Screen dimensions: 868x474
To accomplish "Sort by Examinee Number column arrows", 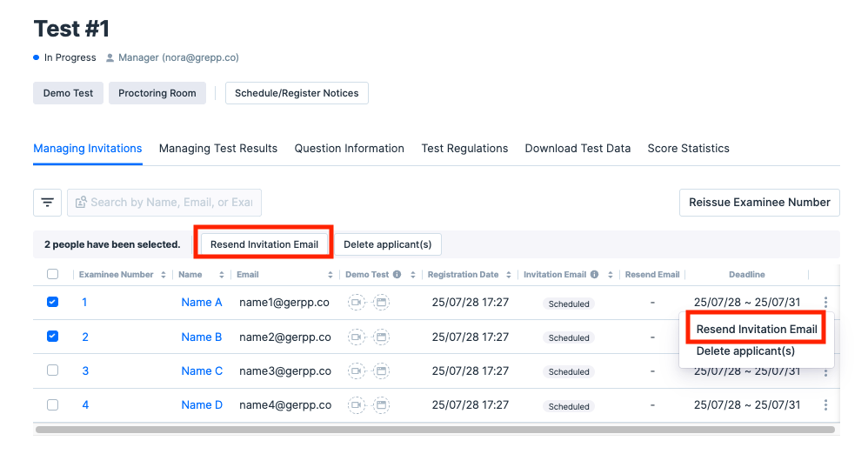I will click(x=164, y=275).
